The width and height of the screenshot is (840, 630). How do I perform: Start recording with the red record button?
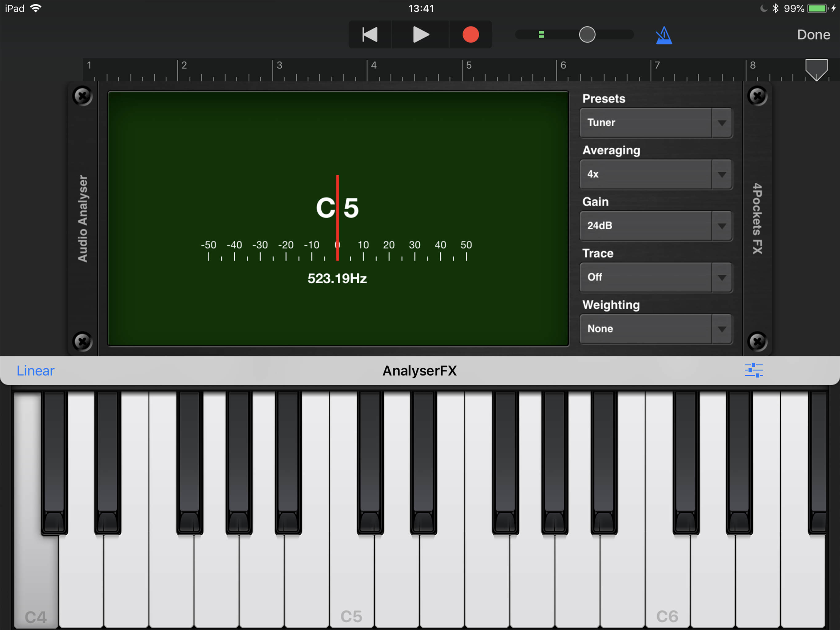pyautogui.click(x=470, y=34)
